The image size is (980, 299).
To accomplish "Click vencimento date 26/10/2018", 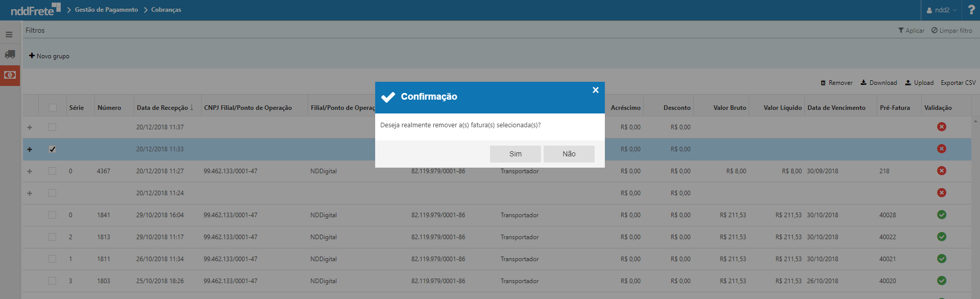I will click(x=822, y=281).
